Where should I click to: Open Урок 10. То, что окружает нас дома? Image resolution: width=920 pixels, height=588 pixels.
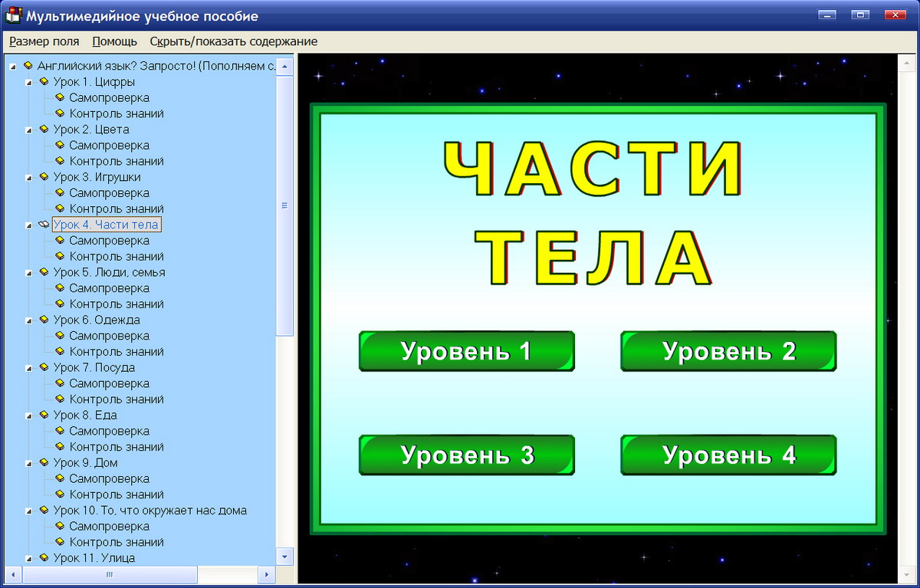150,510
